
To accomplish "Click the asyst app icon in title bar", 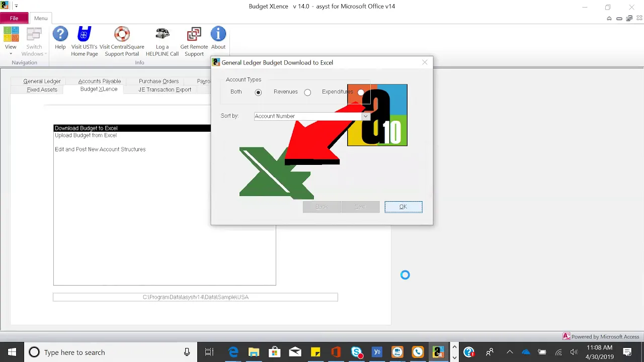I will 5,6.
